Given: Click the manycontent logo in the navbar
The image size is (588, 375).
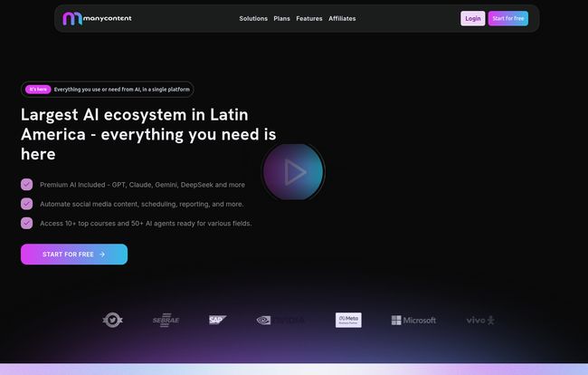Looking at the screenshot, I should click(x=97, y=18).
